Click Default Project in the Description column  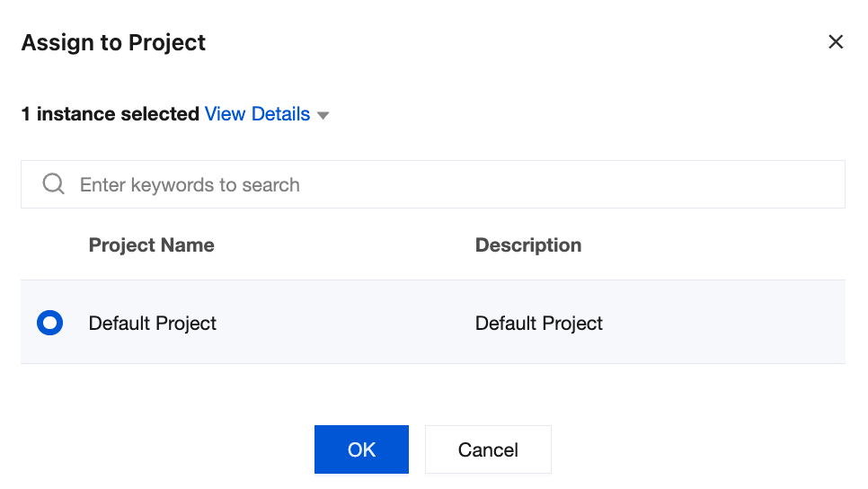point(538,323)
